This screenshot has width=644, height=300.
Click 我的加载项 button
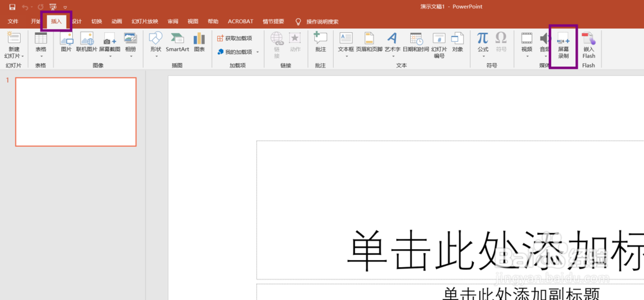[x=234, y=52]
